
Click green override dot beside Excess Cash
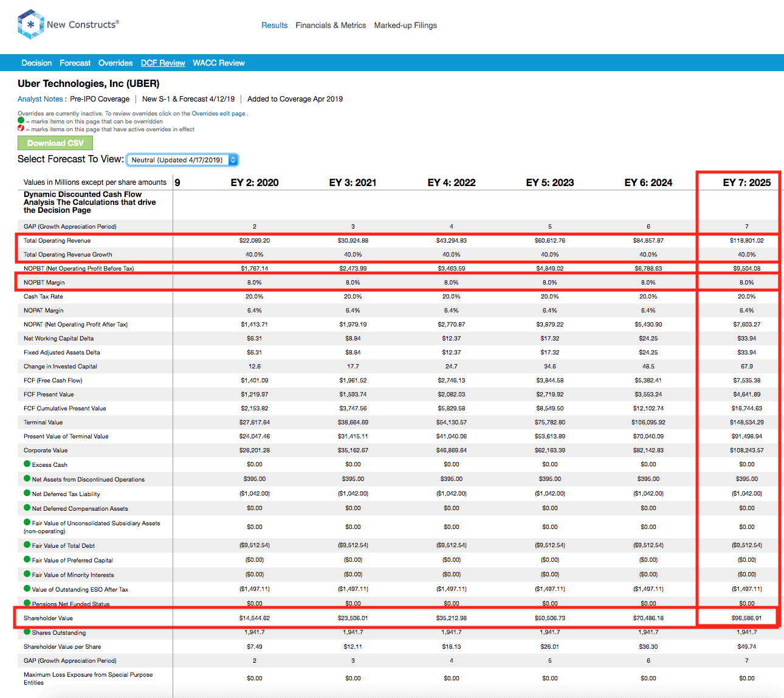coord(27,464)
